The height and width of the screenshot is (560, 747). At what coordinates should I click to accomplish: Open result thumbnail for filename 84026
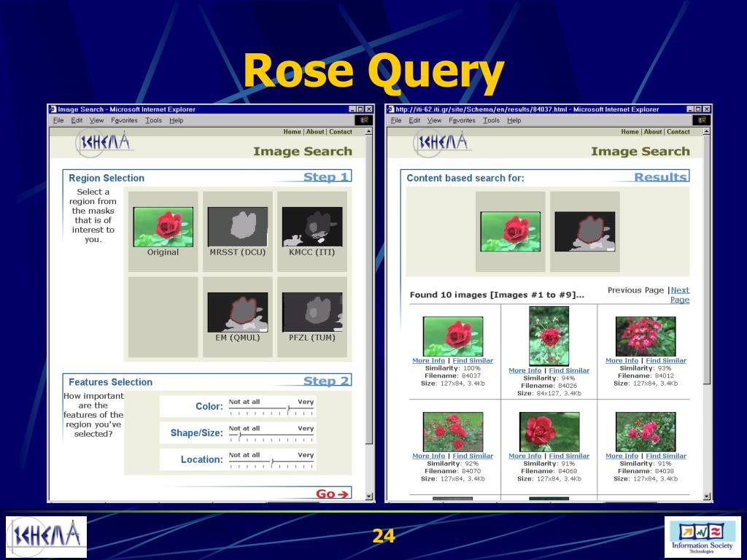click(549, 336)
